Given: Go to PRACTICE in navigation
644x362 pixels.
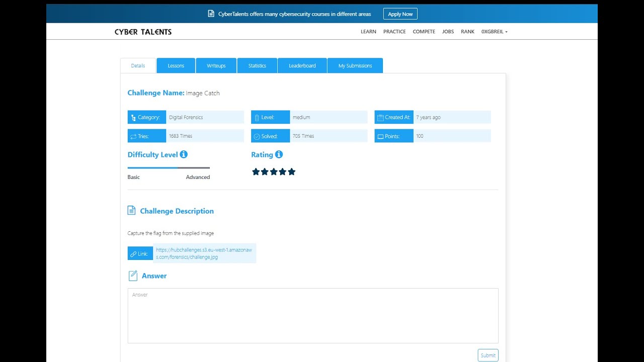Looking at the screenshot, I should click(x=394, y=32).
